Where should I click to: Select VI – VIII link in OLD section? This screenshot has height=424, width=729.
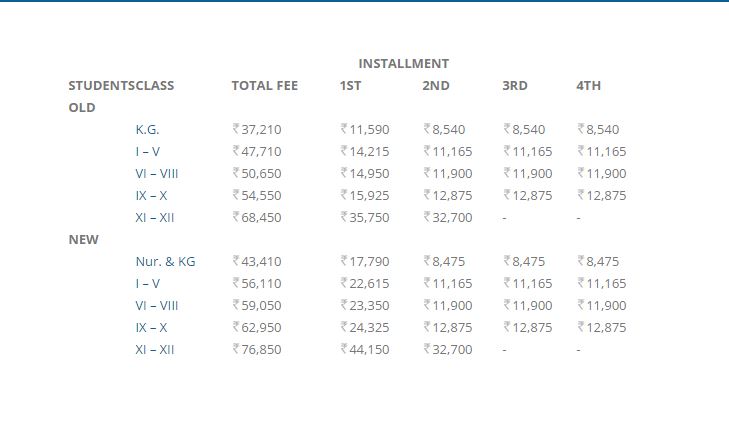(x=156, y=173)
